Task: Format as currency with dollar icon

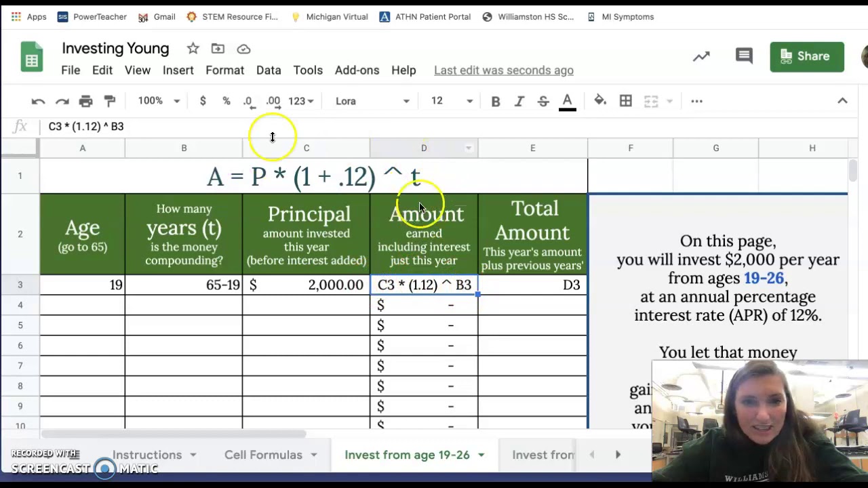Action: (x=203, y=101)
